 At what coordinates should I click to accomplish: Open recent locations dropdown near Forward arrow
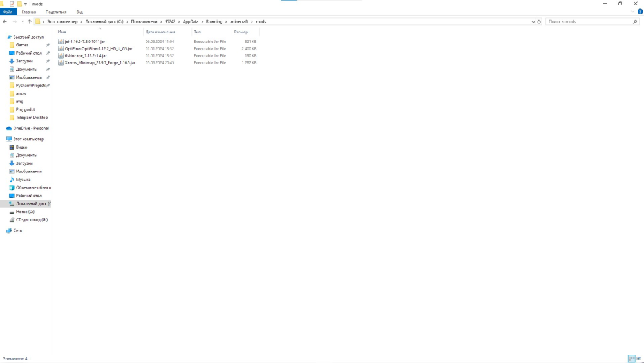(x=22, y=21)
